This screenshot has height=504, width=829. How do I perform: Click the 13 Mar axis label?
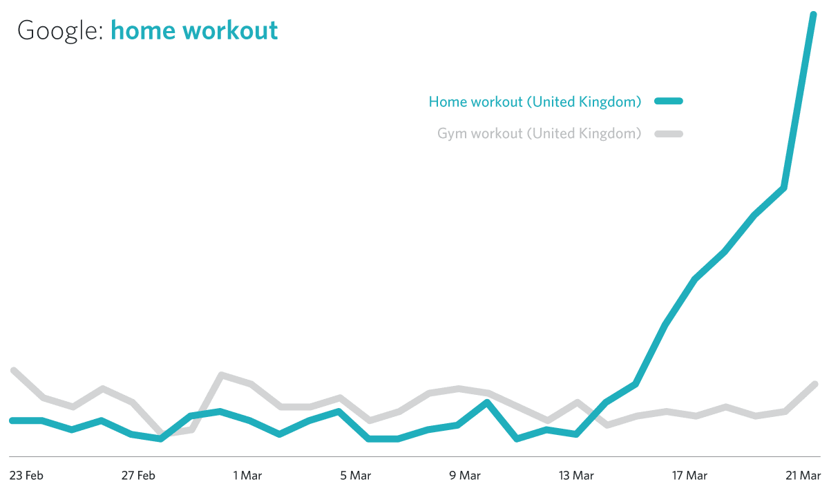pos(576,476)
